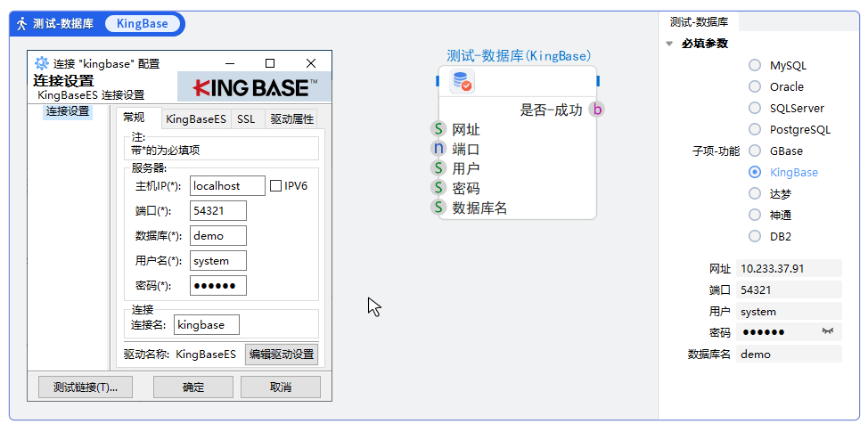868x432 pixels.
Task: Select the 达梦 radio option
Action: [755, 193]
